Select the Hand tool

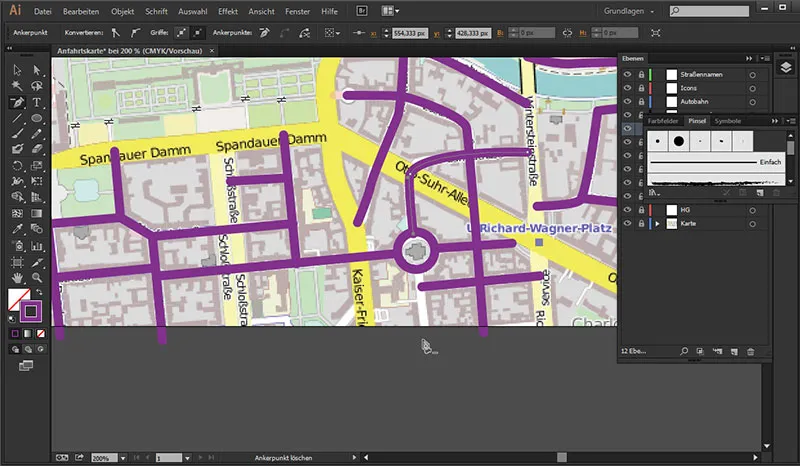17,278
